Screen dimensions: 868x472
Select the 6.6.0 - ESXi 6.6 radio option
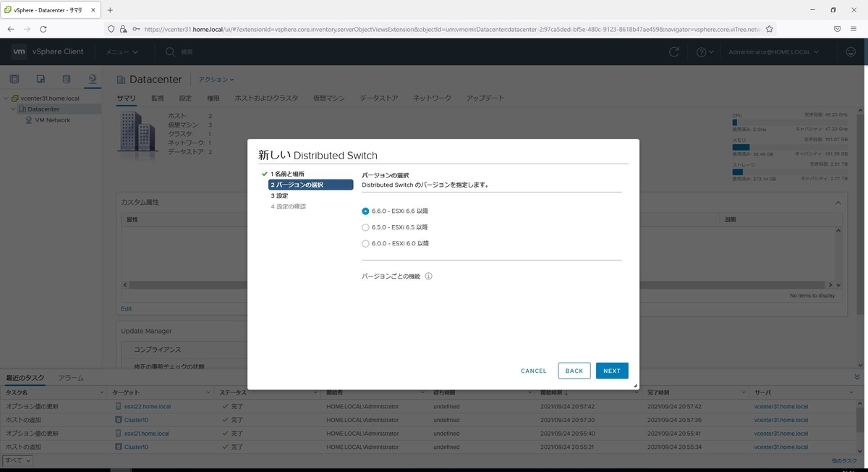tap(365, 211)
